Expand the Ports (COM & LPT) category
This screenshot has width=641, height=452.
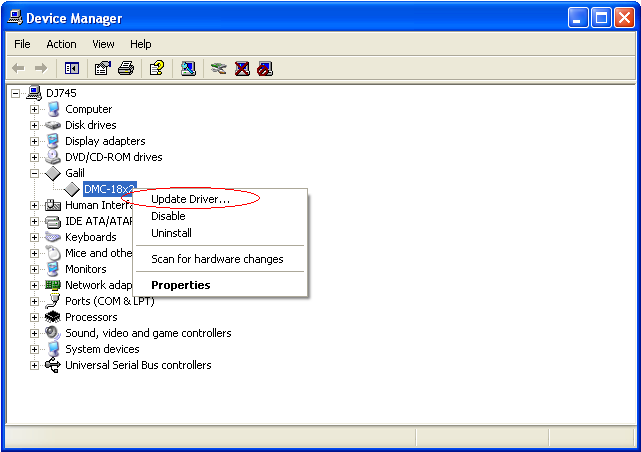tap(34, 302)
